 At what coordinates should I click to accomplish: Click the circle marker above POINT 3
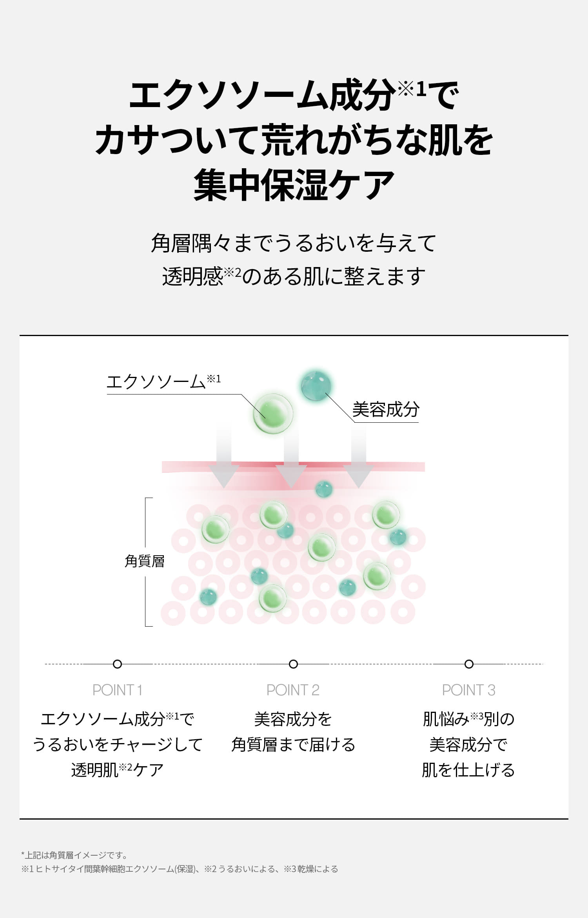click(469, 664)
